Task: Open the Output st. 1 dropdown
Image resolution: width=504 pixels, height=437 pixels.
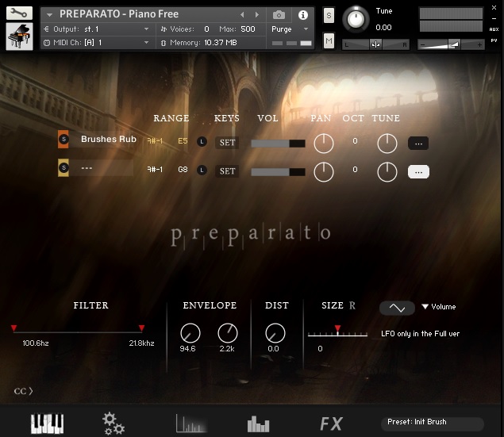Action: (x=96, y=29)
